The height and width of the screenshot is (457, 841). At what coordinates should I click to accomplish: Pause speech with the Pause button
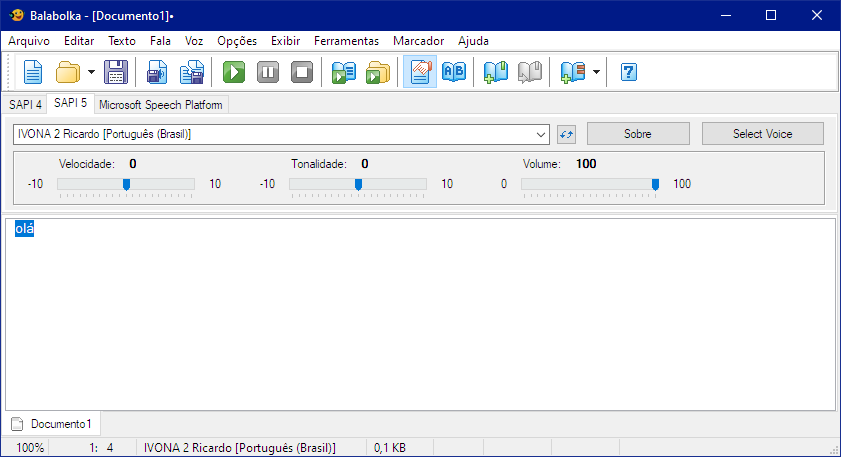coord(268,72)
